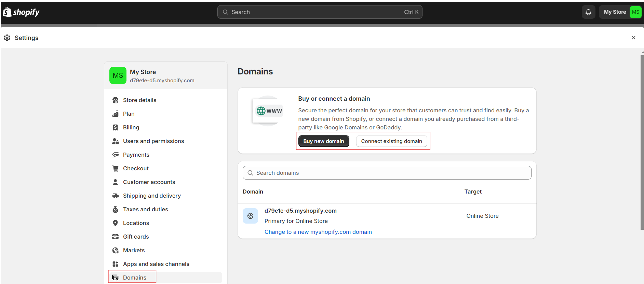The height and width of the screenshot is (284, 644).
Task: Focus the top Search bar
Action: click(320, 12)
